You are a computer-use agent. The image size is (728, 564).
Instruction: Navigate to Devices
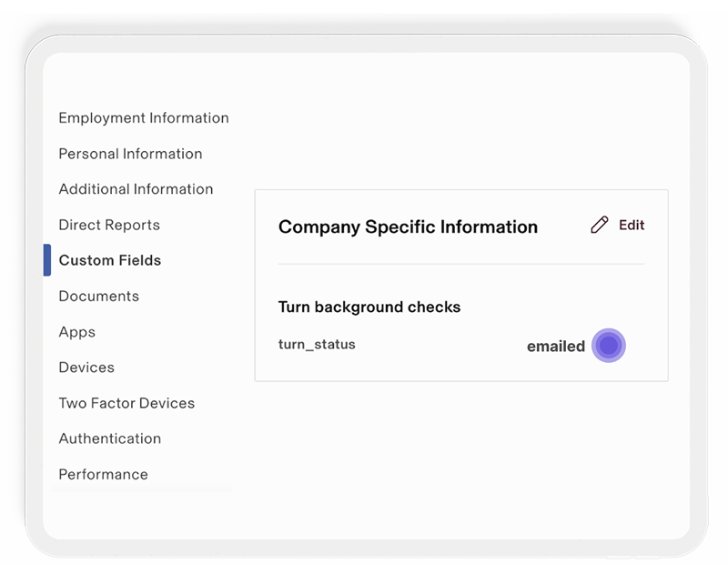(86, 368)
